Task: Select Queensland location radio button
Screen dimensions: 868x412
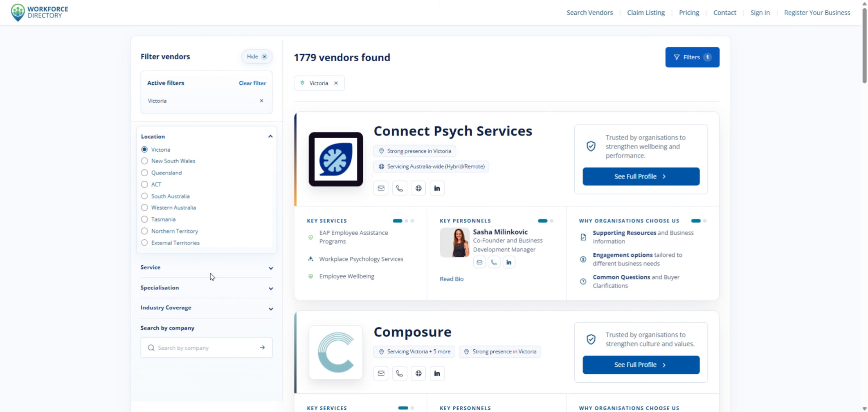Action: 145,173
